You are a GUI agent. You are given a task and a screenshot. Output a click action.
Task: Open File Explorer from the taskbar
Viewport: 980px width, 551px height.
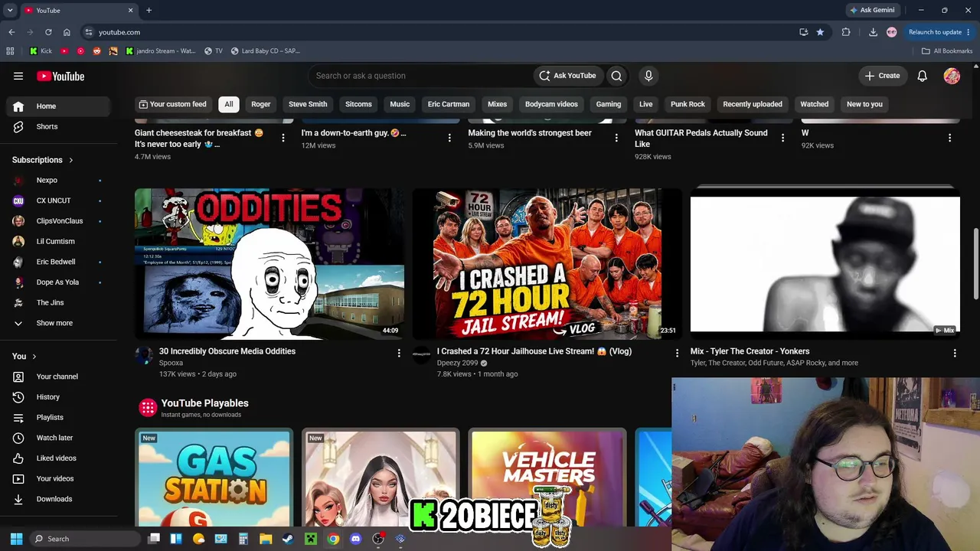[266, 539]
